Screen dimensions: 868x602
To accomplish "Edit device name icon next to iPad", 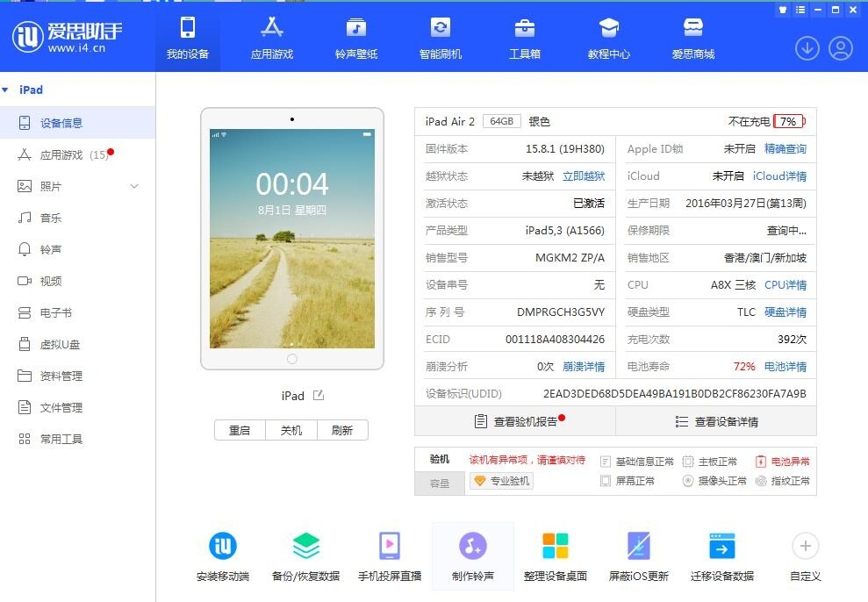I will [x=319, y=395].
